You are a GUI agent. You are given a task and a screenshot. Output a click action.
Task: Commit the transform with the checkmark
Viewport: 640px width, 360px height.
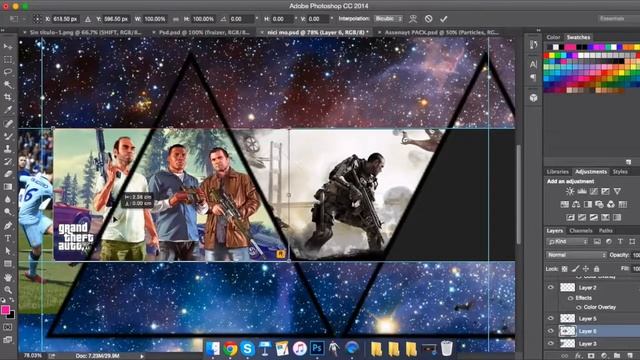coord(444,19)
